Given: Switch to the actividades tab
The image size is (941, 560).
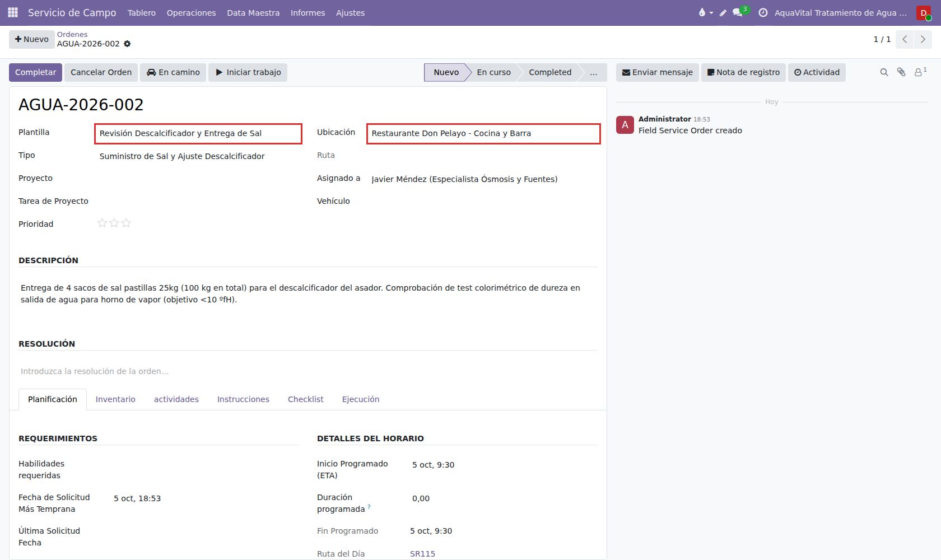Looking at the screenshot, I should [x=176, y=399].
